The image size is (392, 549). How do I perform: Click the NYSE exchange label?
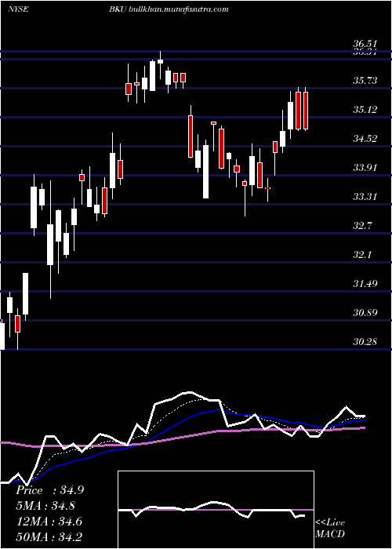17,9
